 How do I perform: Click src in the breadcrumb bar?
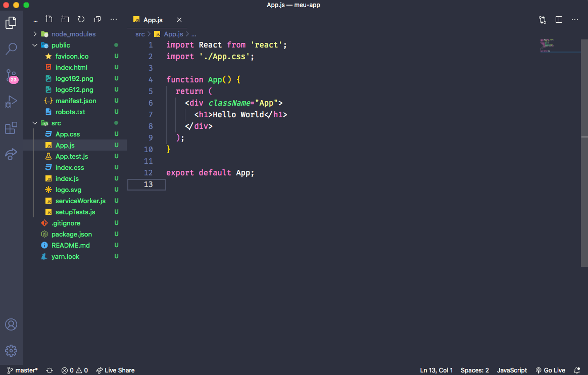pyautogui.click(x=139, y=34)
